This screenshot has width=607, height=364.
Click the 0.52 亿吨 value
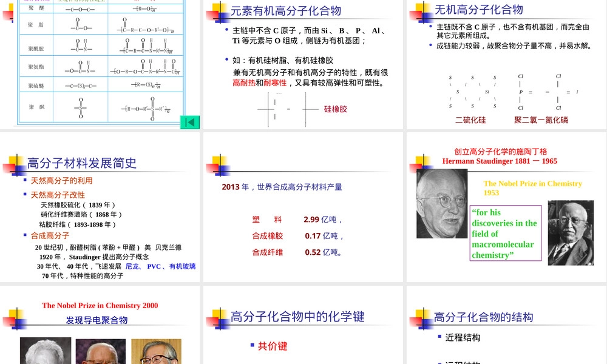coord(324,252)
